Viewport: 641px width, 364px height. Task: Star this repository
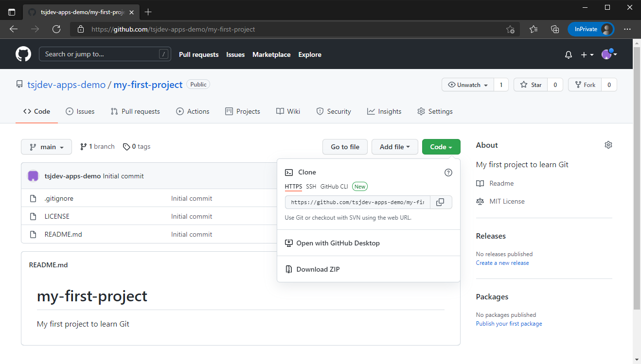click(531, 85)
